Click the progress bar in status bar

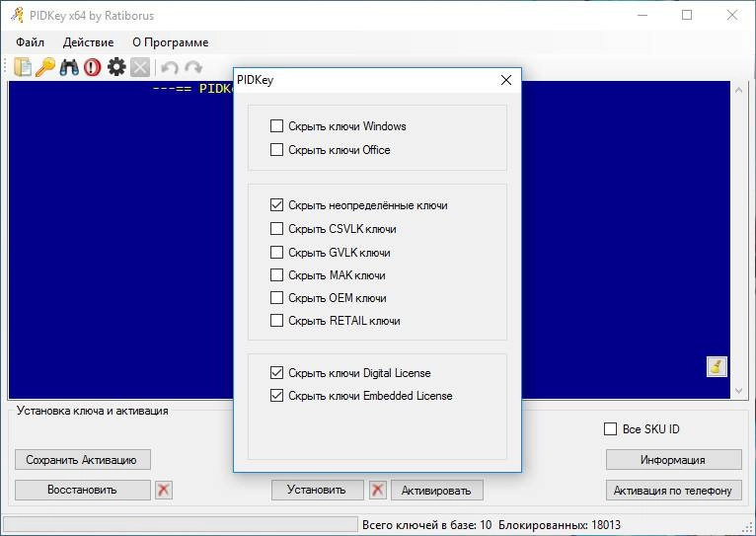(181, 524)
